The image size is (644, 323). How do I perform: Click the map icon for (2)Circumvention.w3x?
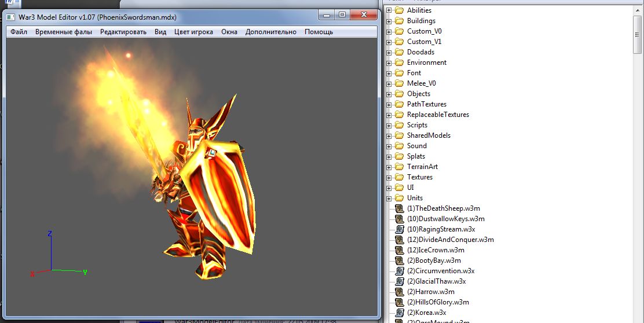[x=399, y=271]
